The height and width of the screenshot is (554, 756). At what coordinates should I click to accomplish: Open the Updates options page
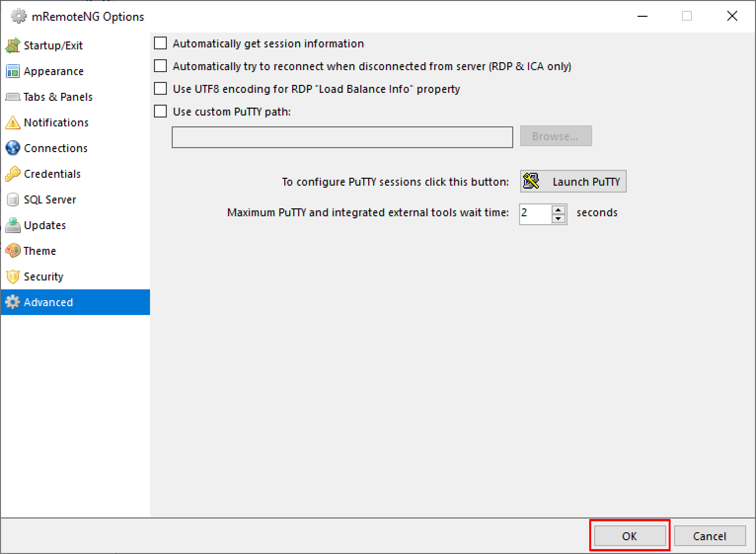point(75,225)
